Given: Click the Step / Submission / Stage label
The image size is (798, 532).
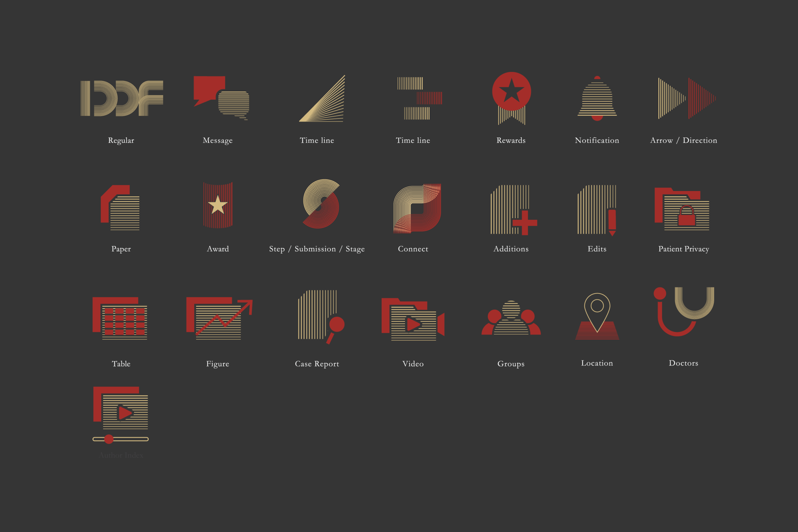Looking at the screenshot, I should click(x=317, y=249).
